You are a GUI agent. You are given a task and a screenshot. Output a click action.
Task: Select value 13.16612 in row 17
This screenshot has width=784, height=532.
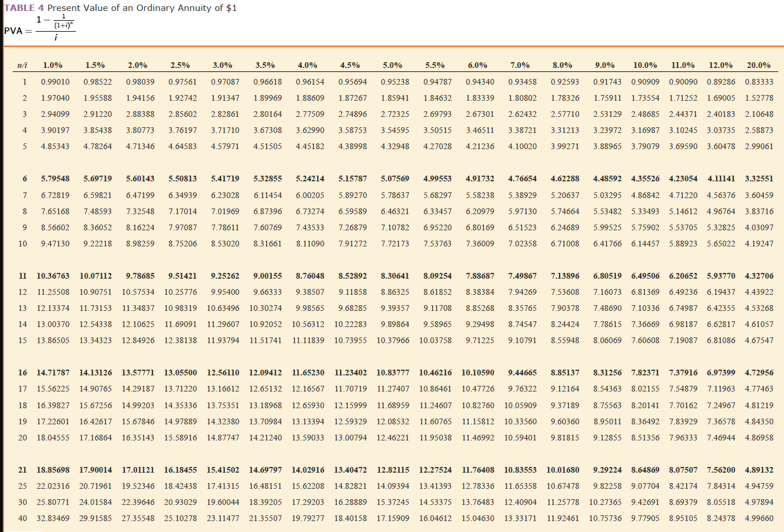pos(223,389)
